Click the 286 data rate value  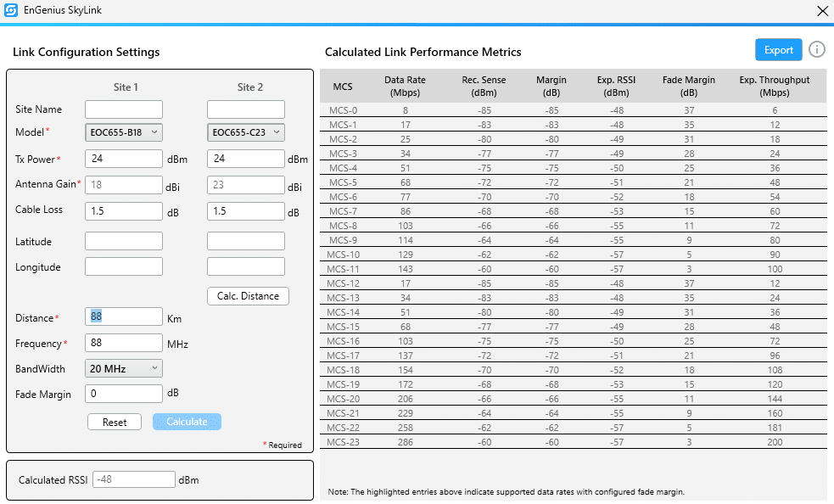[x=406, y=442]
